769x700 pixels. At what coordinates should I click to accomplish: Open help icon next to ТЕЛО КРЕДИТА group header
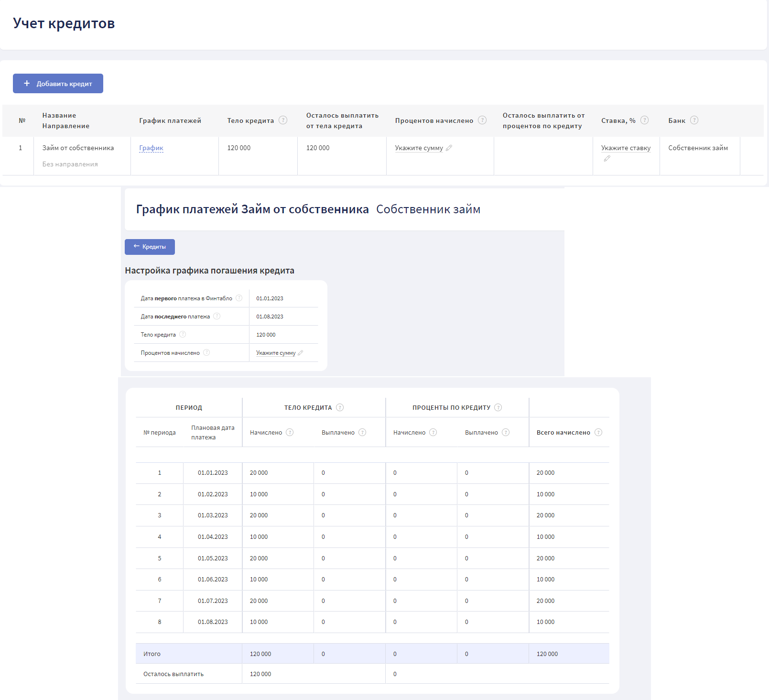[x=340, y=407]
